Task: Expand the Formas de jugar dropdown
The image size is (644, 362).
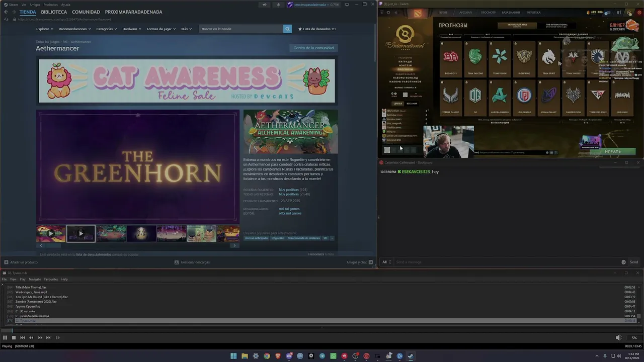Action: click(161, 29)
